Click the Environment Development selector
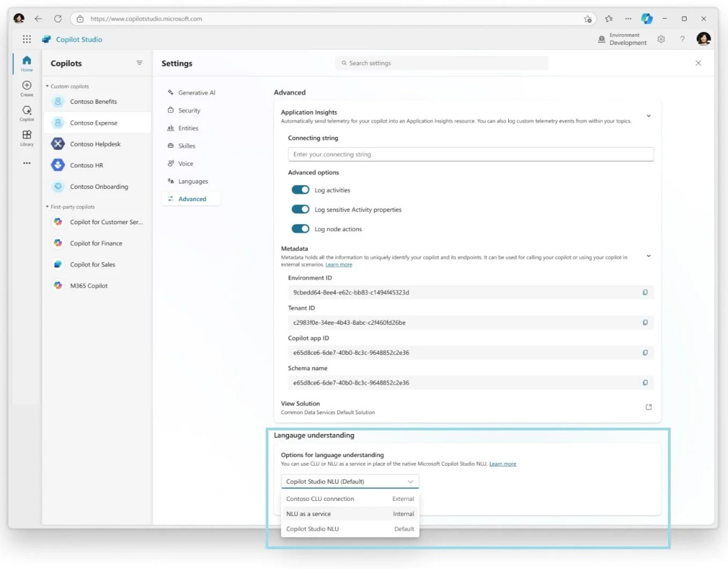Image resolution: width=728 pixels, height=569 pixels. coord(622,39)
